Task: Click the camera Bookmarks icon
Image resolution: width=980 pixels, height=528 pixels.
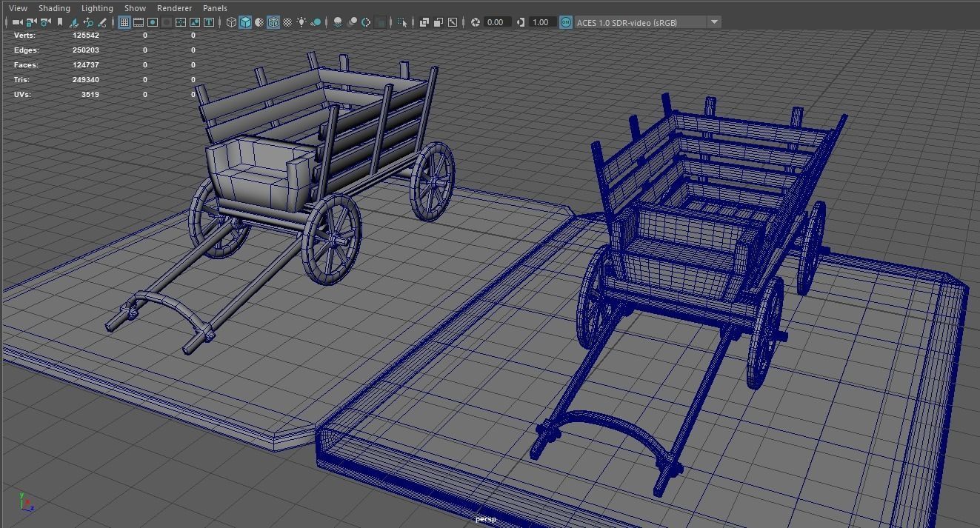Action: 60,22
